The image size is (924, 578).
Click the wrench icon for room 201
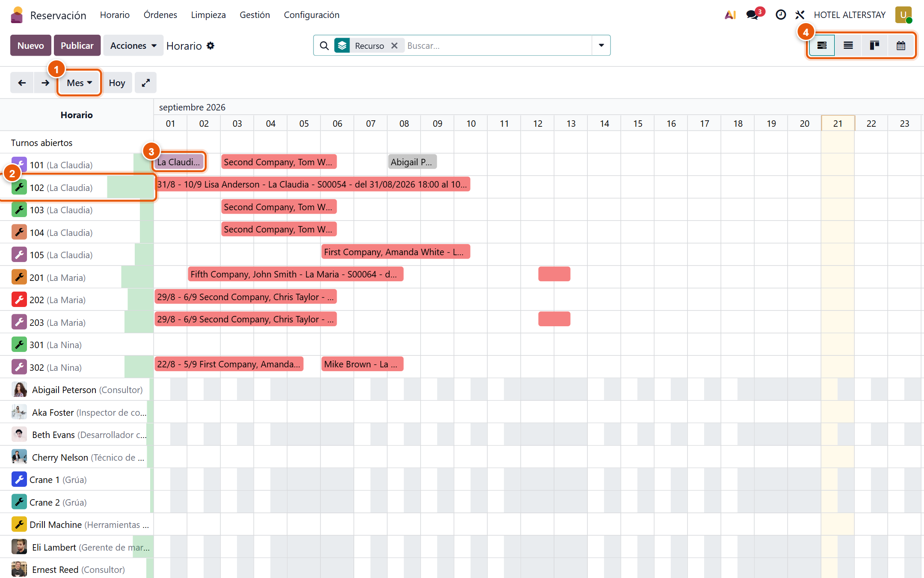click(x=19, y=277)
